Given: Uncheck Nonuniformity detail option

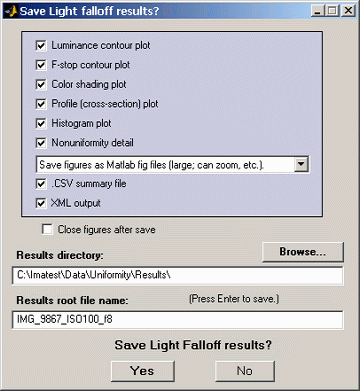Looking at the screenshot, I should tap(41, 143).
